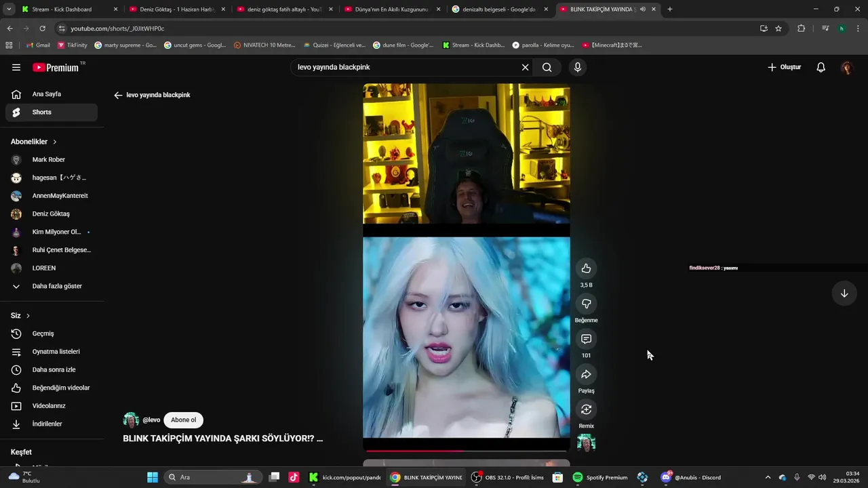Focus the YouTube search input field
The height and width of the screenshot is (488, 868).
pos(407,67)
